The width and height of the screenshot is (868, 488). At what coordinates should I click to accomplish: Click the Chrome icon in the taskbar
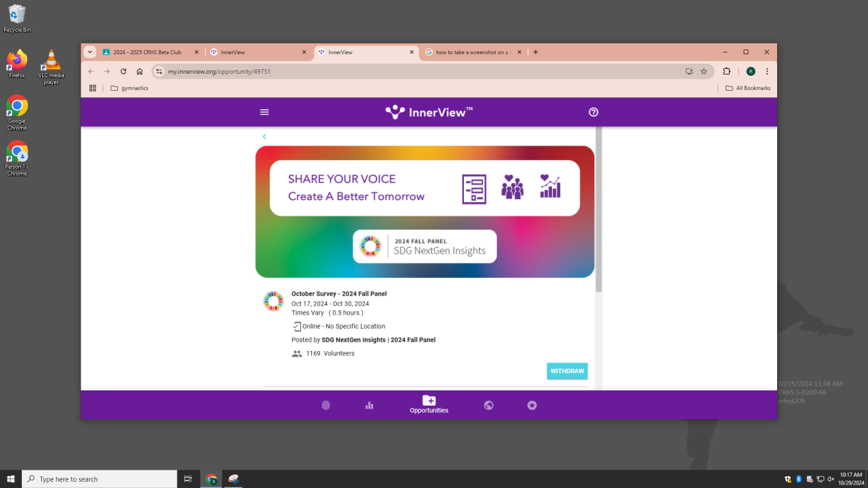click(x=212, y=479)
